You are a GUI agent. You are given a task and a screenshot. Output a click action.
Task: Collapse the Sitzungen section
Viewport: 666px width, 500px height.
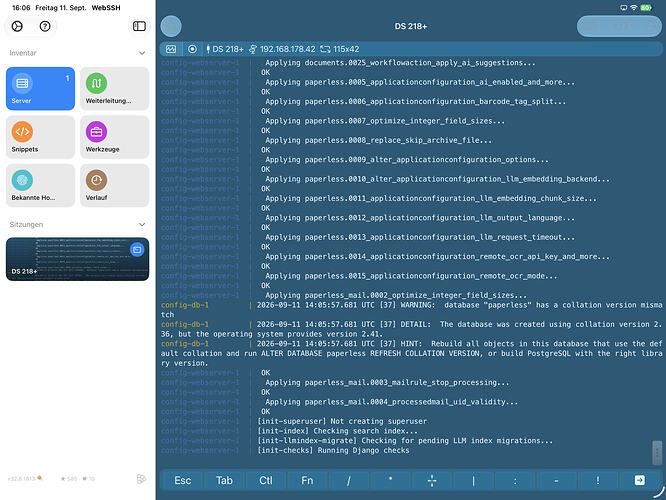[x=142, y=224]
